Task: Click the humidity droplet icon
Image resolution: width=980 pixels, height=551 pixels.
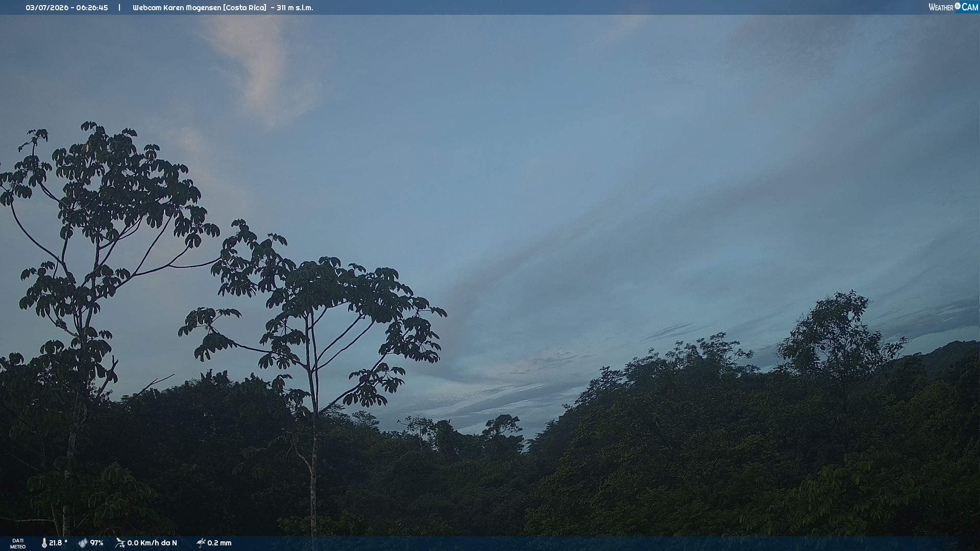Action: click(x=83, y=543)
